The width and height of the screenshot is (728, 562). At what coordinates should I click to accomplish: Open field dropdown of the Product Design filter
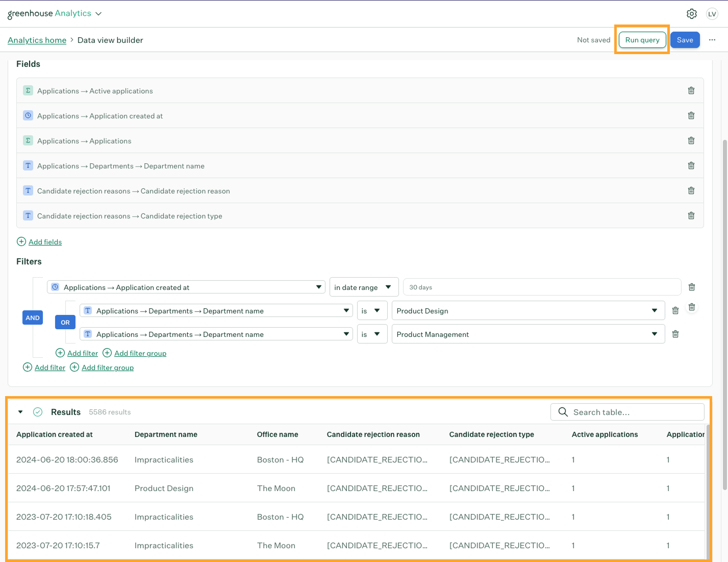[x=216, y=310]
